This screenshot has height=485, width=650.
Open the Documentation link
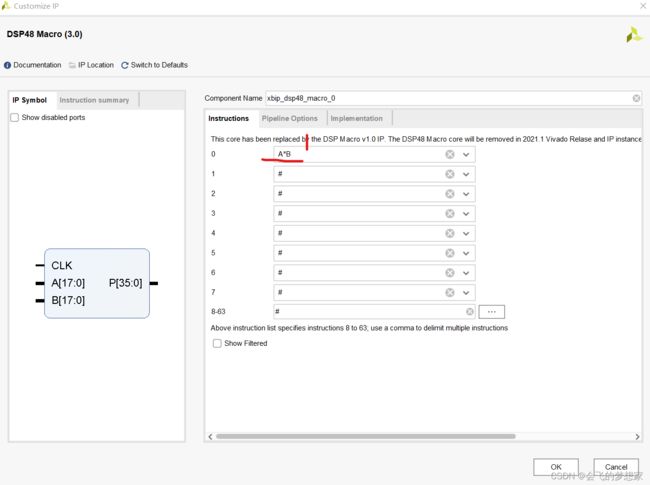point(37,65)
